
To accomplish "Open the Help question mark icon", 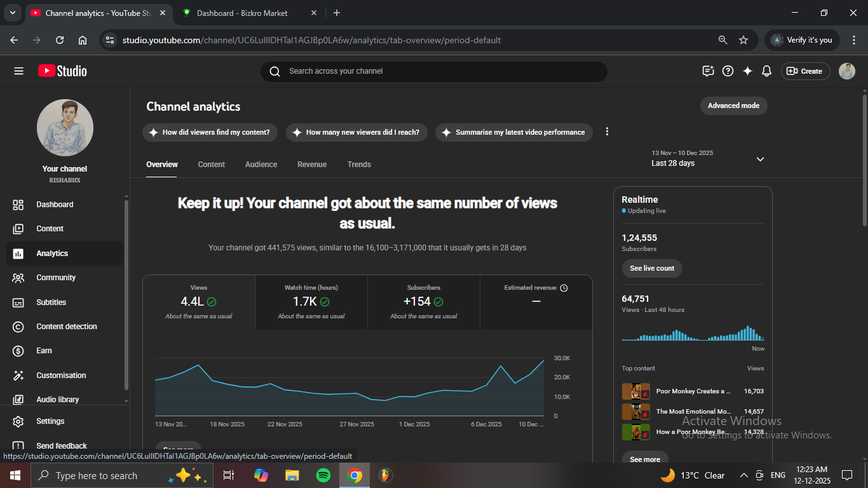I will tap(728, 71).
